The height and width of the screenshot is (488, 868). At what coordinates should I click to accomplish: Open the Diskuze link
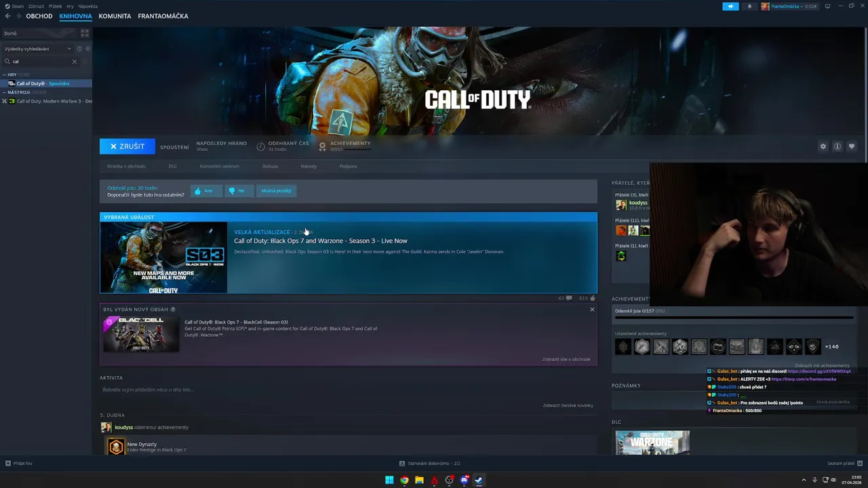[x=271, y=166]
